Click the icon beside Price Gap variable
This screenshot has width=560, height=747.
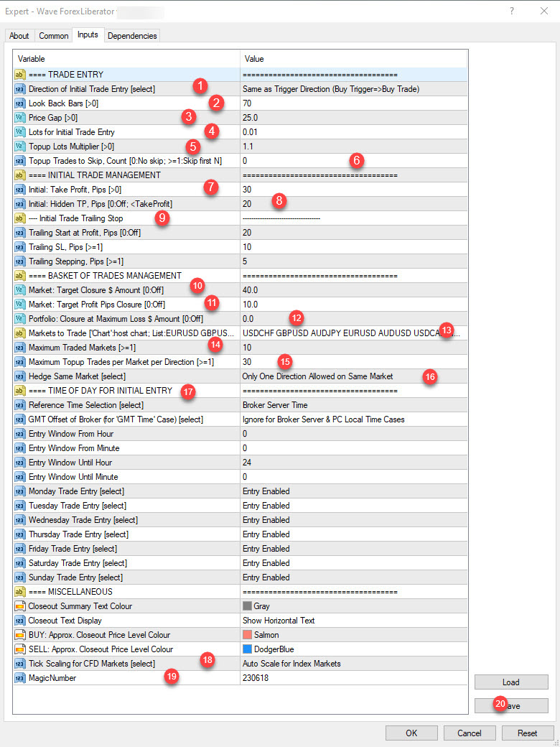pyautogui.click(x=20, y=118)
